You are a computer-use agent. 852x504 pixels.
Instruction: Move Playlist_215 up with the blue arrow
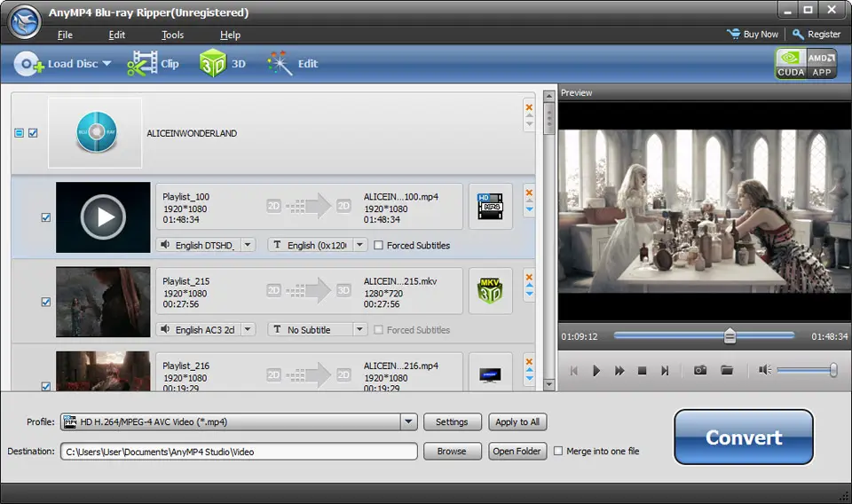529,286
